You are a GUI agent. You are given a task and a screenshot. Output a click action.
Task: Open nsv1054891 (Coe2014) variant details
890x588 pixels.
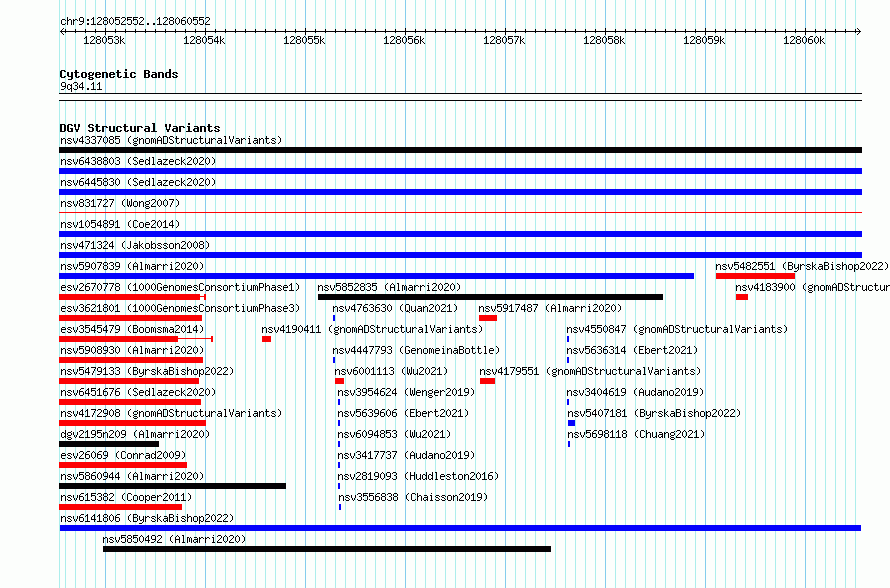pos(120,224)
